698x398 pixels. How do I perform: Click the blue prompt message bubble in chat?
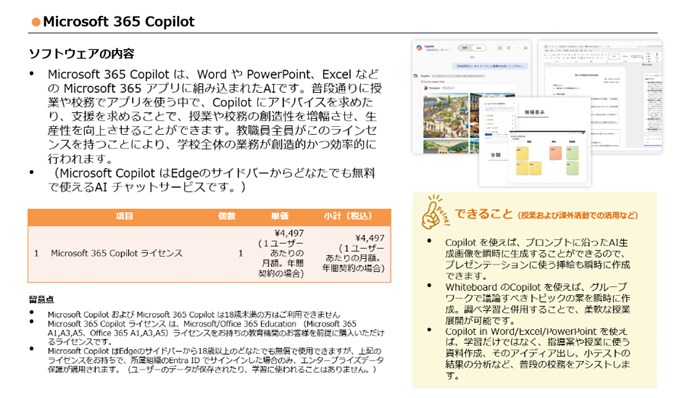(x=490, y=66)
